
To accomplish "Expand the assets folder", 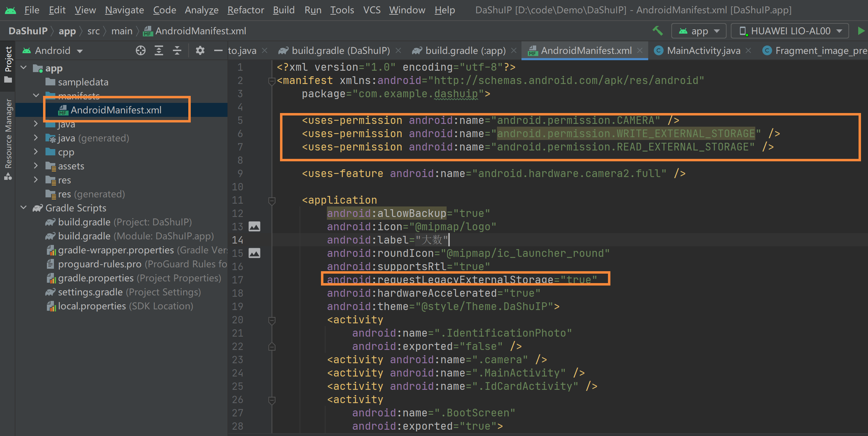I will (36, 166).
